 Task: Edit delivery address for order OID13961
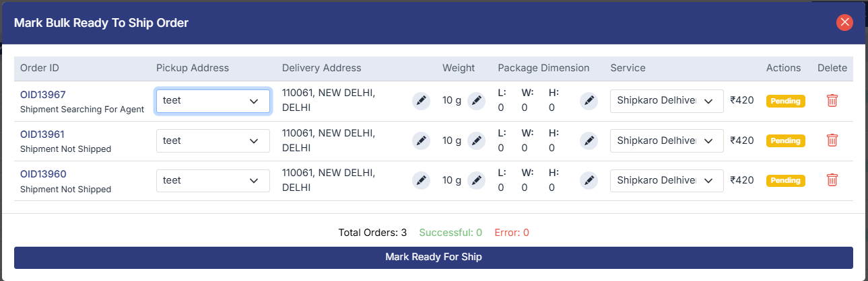(x=421, y=140)
